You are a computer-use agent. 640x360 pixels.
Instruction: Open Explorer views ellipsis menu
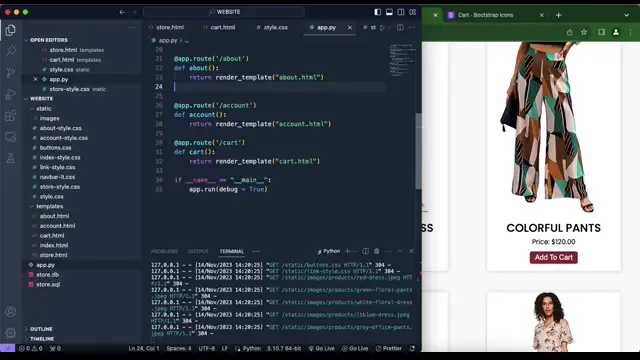click(x=131, y=28)
